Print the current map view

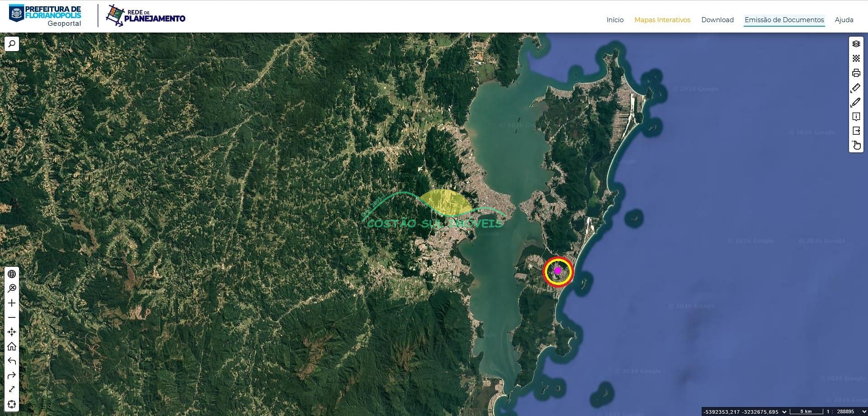(856, 73)
